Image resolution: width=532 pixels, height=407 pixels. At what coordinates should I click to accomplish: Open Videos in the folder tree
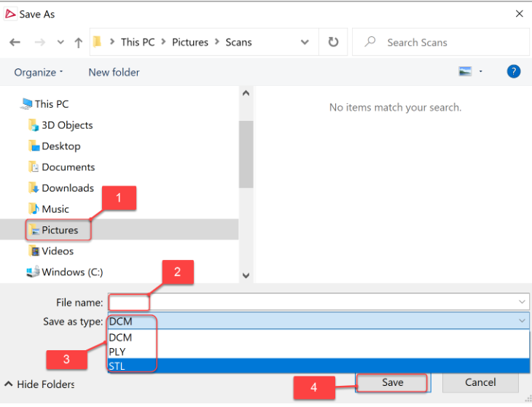tap(51, 251)
